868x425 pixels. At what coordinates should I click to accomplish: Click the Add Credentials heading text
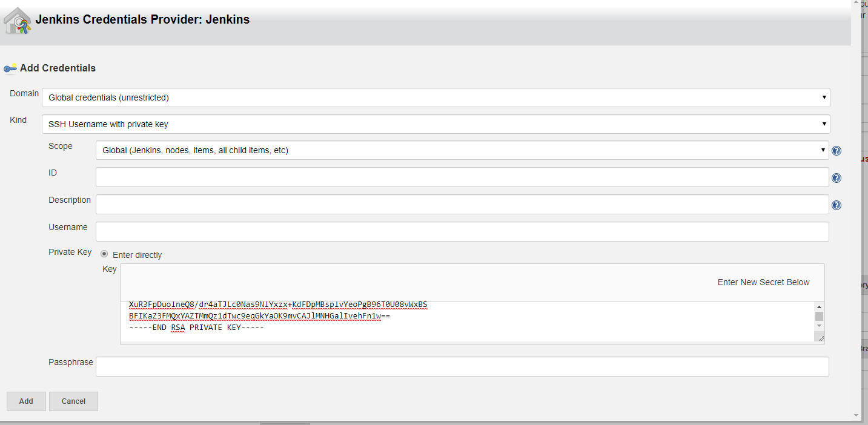[x=58, y=68]
